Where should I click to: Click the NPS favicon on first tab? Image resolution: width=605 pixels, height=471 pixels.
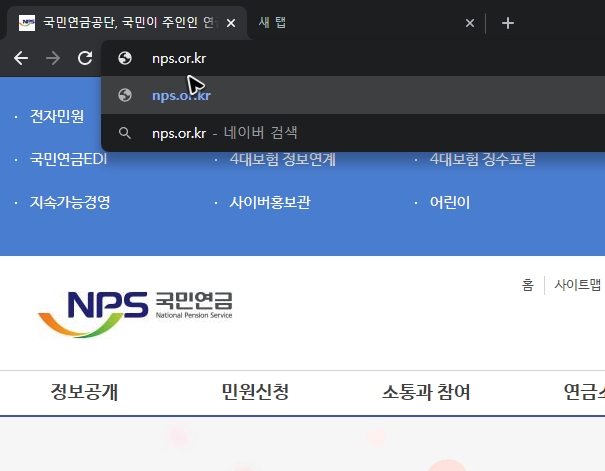click(x=27, y=23)
